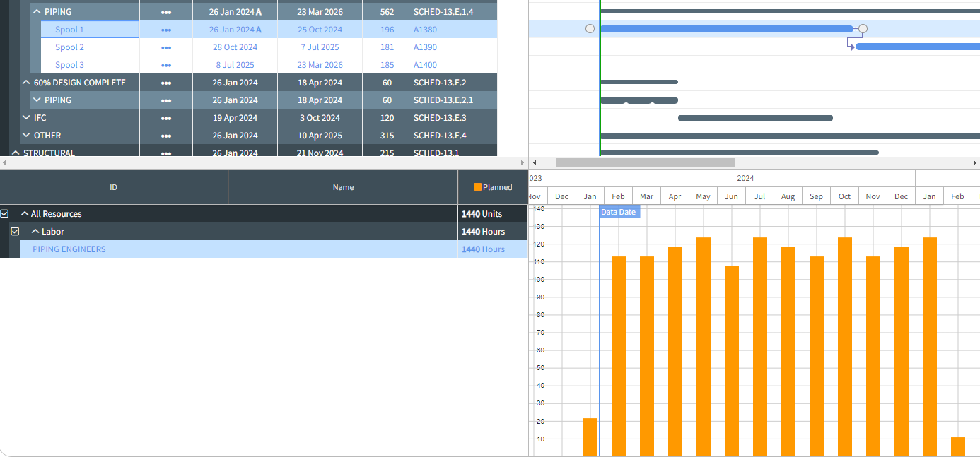Viewport: 980px width, 457px height.
Task: Collapse the PIPING group with its chevron
Action: tap(37, 11)
